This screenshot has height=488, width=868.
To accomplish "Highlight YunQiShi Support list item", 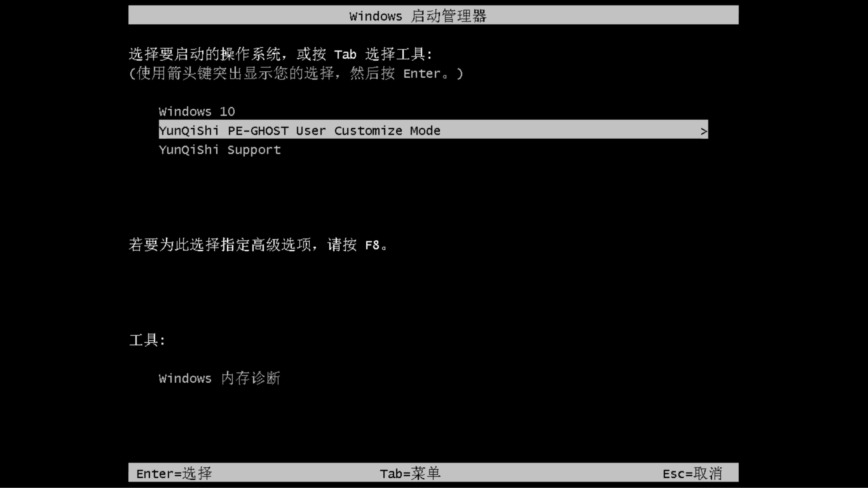I will tap(219, 150).
